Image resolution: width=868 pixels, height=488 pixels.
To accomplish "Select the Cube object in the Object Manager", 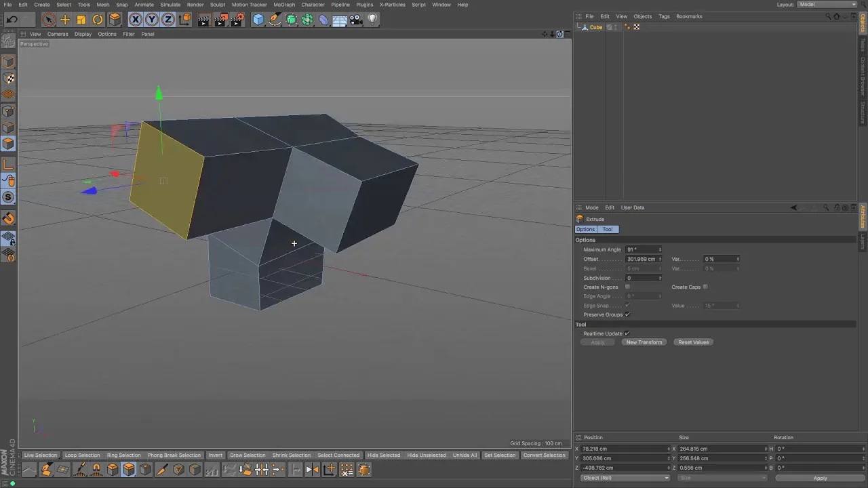I will [595, 27].
